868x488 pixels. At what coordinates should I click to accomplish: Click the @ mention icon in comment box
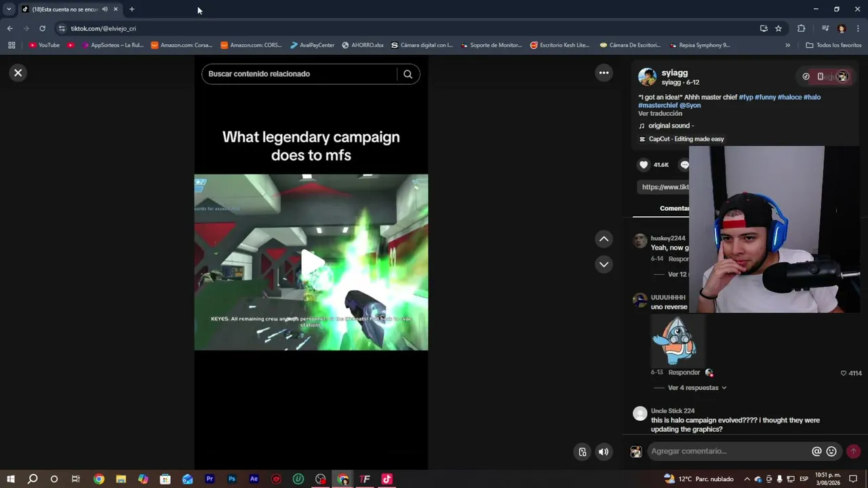tap(816, 451)
